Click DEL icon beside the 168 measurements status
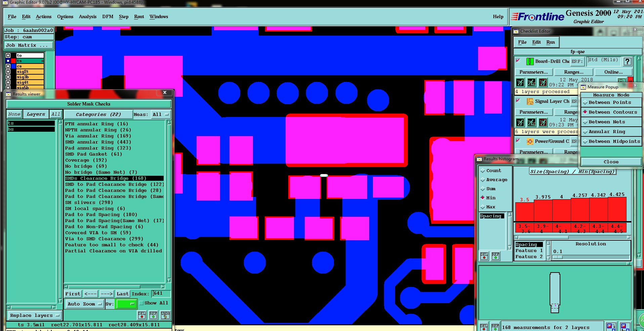The width and height of the screenshot is (644, 331). [x=484, y=327]
